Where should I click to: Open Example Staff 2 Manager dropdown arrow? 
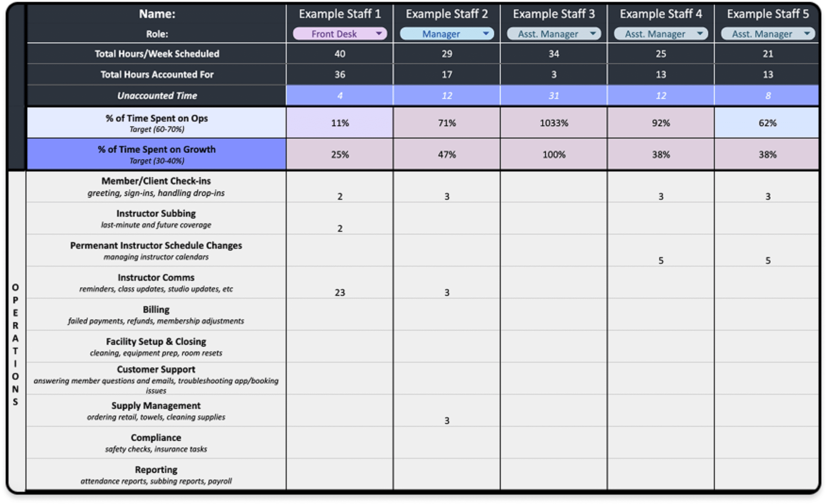tap(486, 34)
